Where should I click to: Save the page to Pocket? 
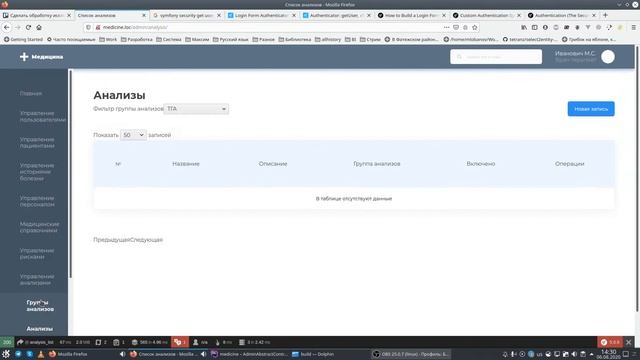tap(456, 27)
